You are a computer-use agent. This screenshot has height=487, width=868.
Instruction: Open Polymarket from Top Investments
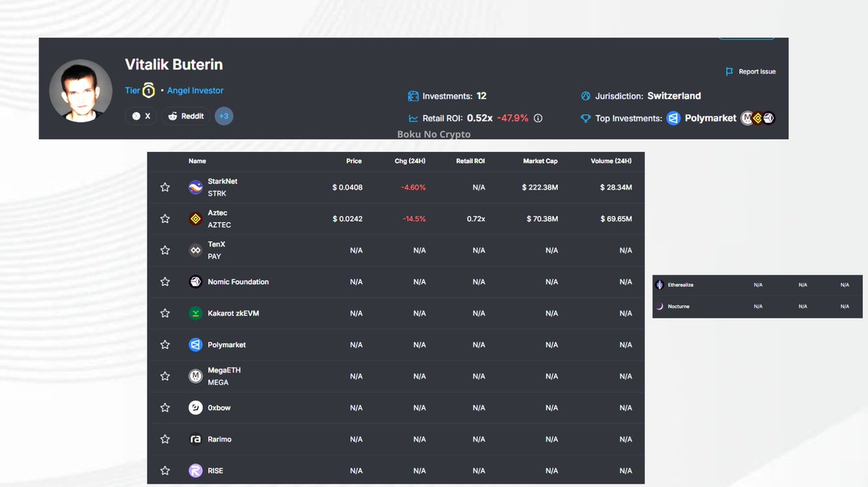click(710, 118)
